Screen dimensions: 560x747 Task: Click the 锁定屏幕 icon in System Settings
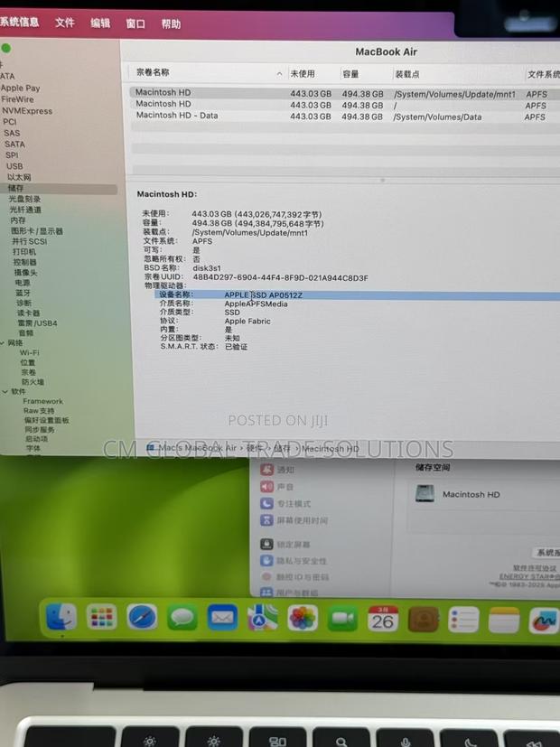[x=266, y=544]
